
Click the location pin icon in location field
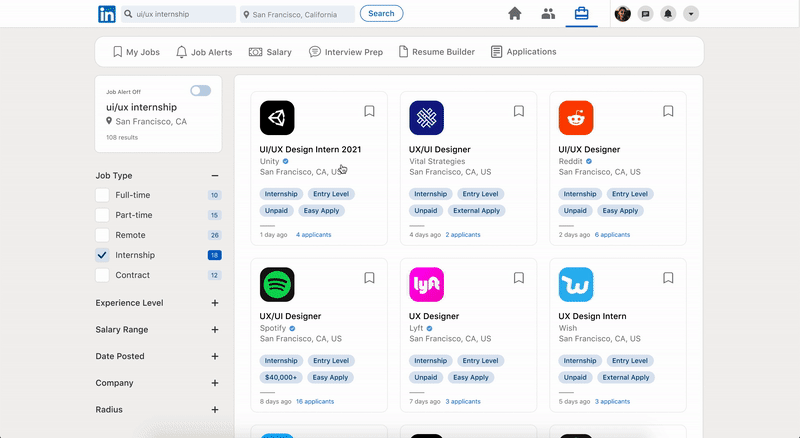pyautogui.click(x=246, y=14)
